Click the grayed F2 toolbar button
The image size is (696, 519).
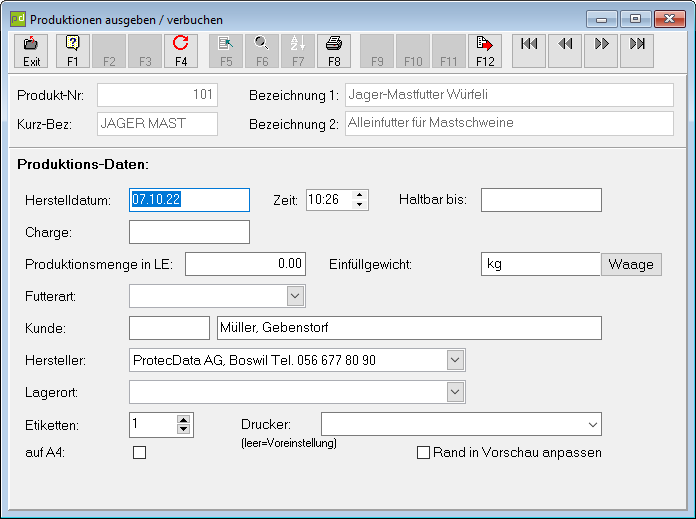[109, 51]
